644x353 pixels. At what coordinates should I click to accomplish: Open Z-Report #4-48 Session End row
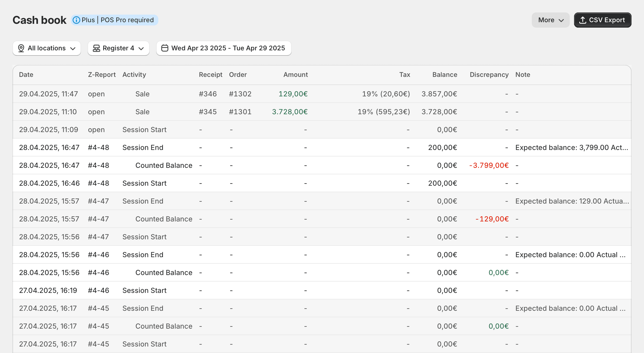(x=98, y=148)
